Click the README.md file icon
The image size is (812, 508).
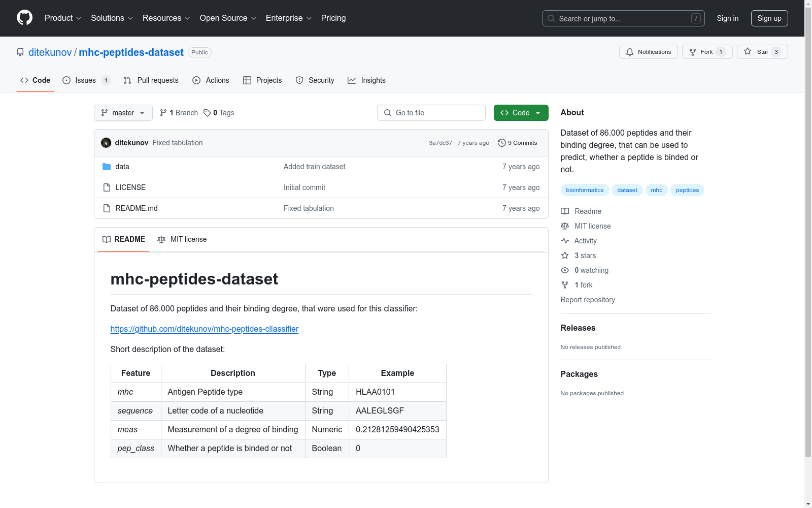point(107,208)
